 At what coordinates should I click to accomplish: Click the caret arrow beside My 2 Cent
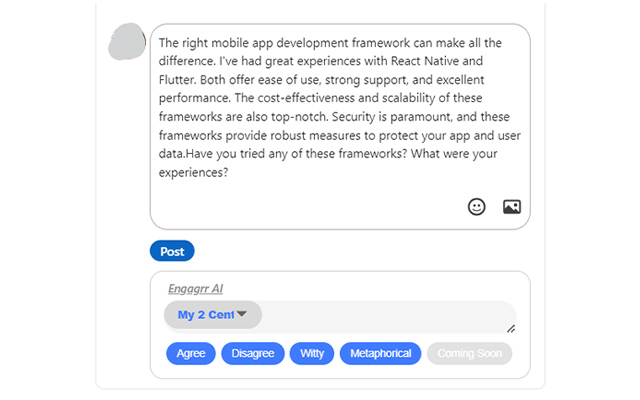coord(242,314)
